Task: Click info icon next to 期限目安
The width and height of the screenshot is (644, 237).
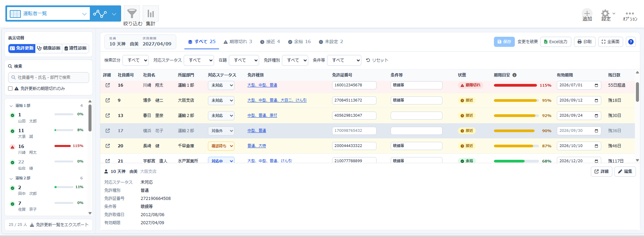Action: [514, 75]
